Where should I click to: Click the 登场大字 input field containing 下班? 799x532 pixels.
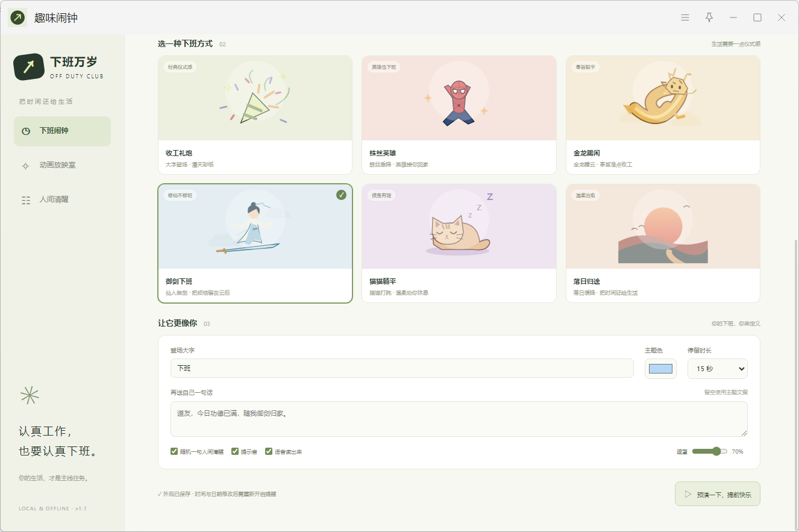tap(402, 368)
